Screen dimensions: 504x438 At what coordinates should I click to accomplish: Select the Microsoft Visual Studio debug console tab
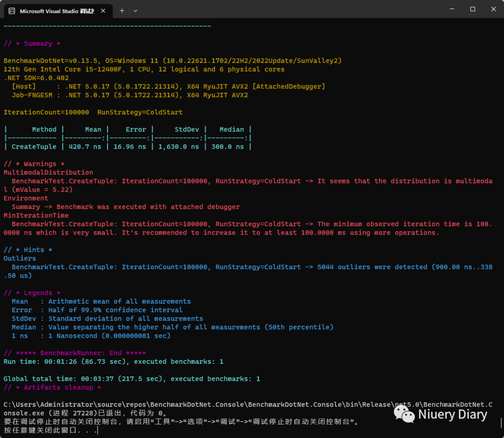pos(58,11)
